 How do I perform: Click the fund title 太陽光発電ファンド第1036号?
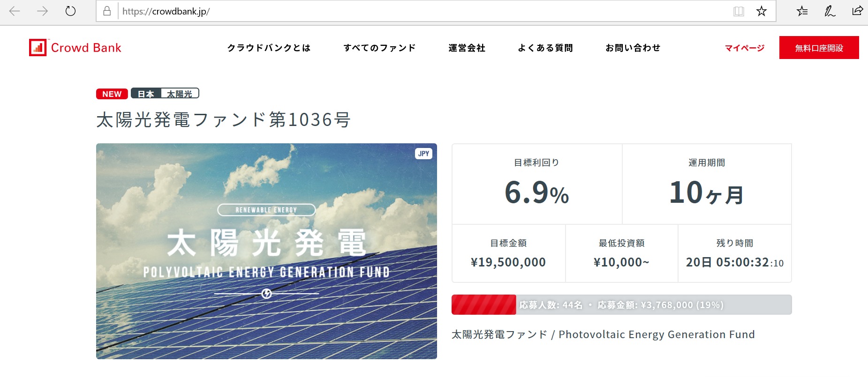pos(223,120)
